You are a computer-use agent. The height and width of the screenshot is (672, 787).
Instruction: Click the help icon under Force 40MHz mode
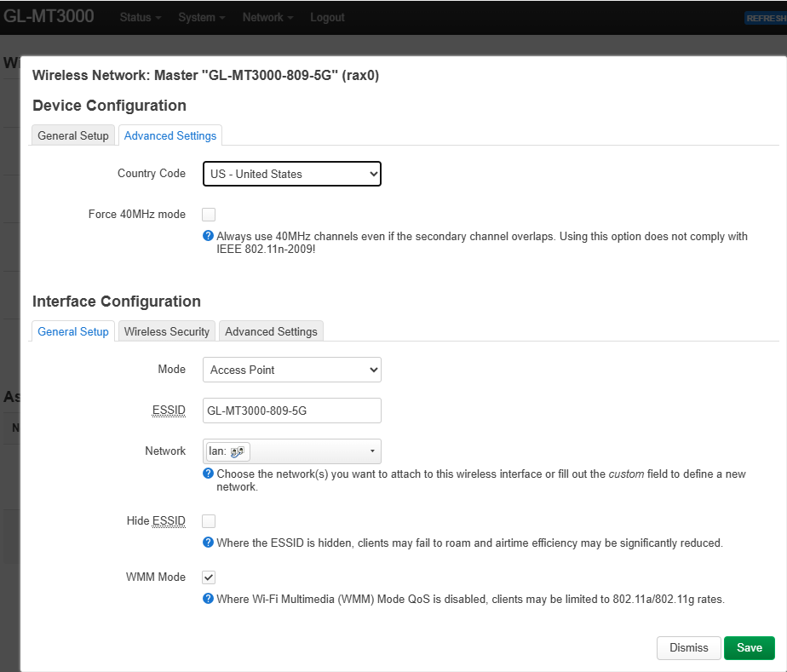tap(208, 236)
